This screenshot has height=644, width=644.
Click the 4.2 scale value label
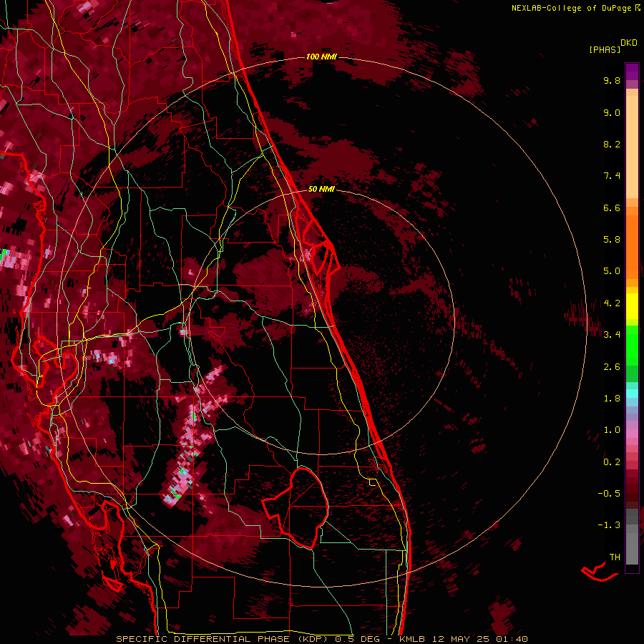click(x=612, y=303)
